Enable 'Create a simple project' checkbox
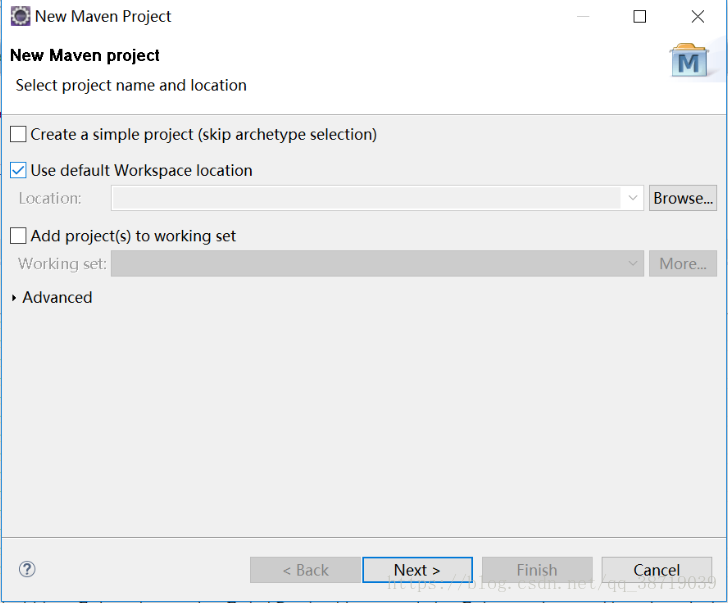 tap(19, 134)
